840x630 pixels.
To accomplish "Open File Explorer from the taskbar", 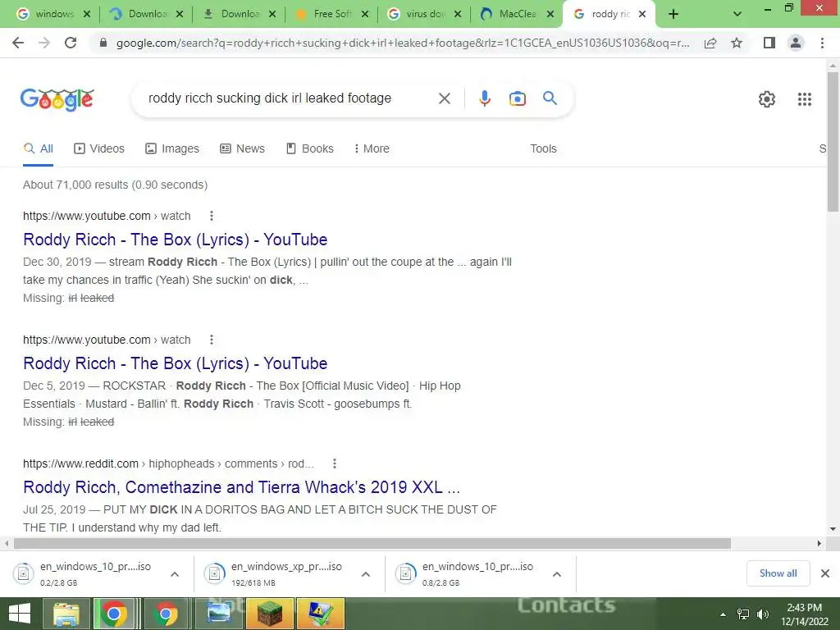I will coord(66,614).
